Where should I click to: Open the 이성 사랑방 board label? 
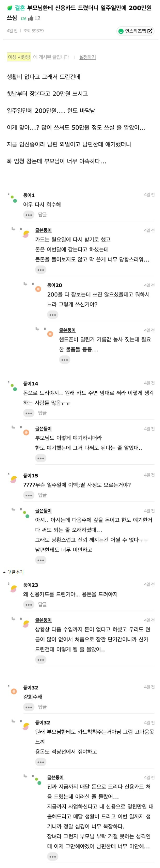point(19,57)
